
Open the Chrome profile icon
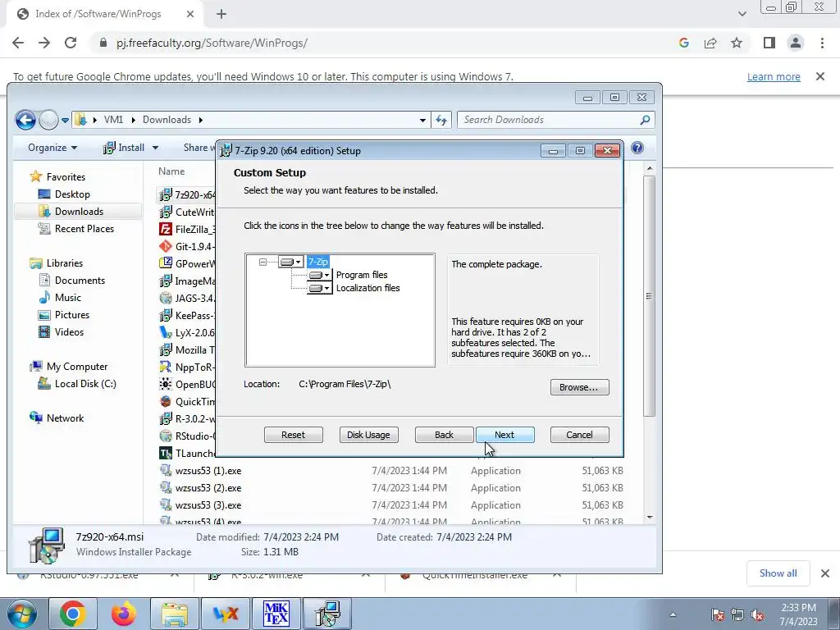796,43
